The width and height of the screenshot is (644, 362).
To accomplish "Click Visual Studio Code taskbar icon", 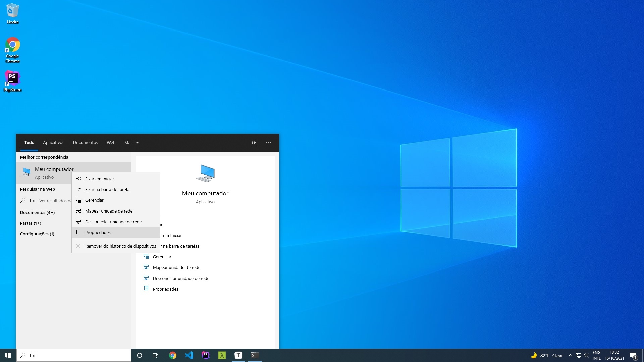I will pos(189,355).
